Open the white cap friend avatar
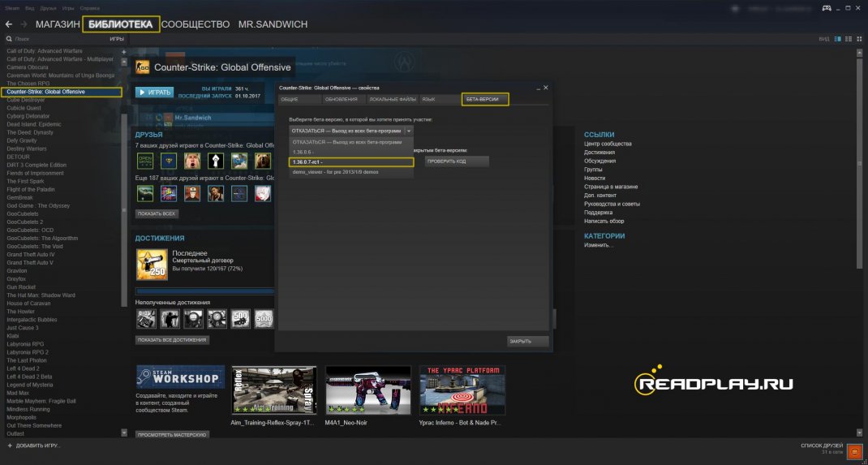868x465 pixels. click(x=192, y=193)
